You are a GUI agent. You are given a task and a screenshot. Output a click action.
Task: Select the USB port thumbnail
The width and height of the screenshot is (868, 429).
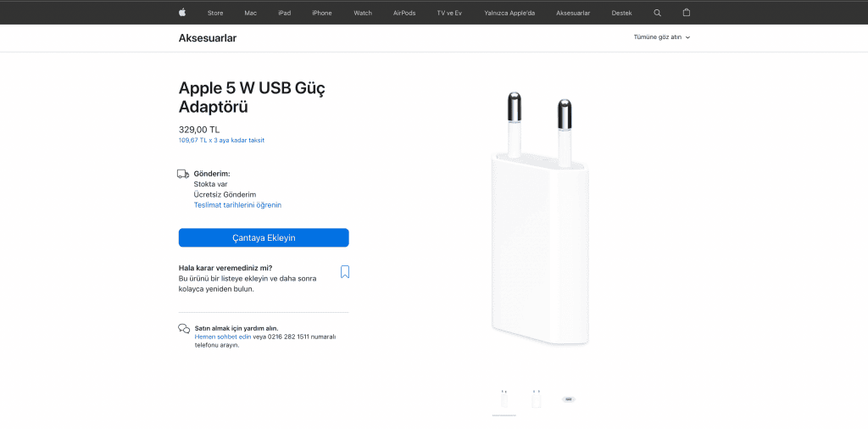[568, 399]
